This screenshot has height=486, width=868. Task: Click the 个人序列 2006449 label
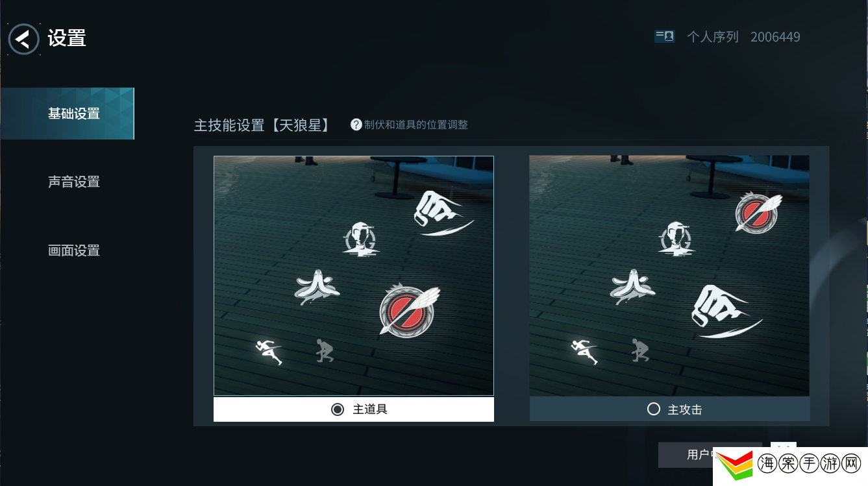[743, 37]
